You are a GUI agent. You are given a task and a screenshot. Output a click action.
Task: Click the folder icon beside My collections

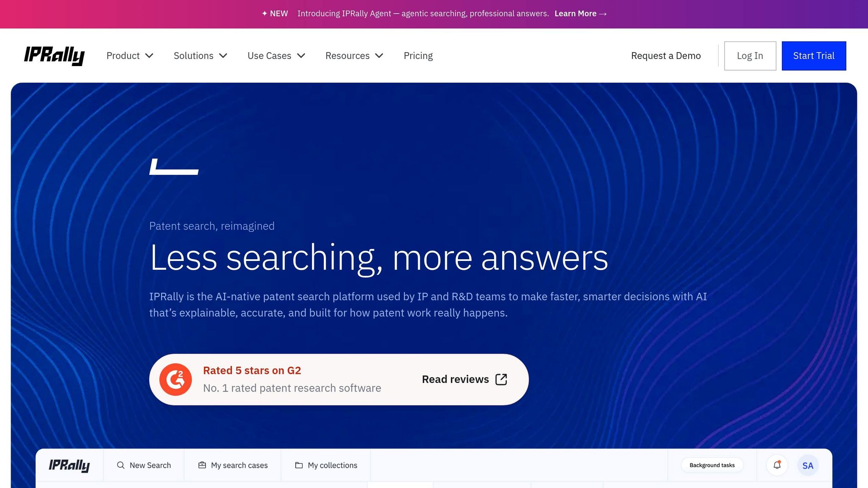pyautogui.click(x=299, y=465)
